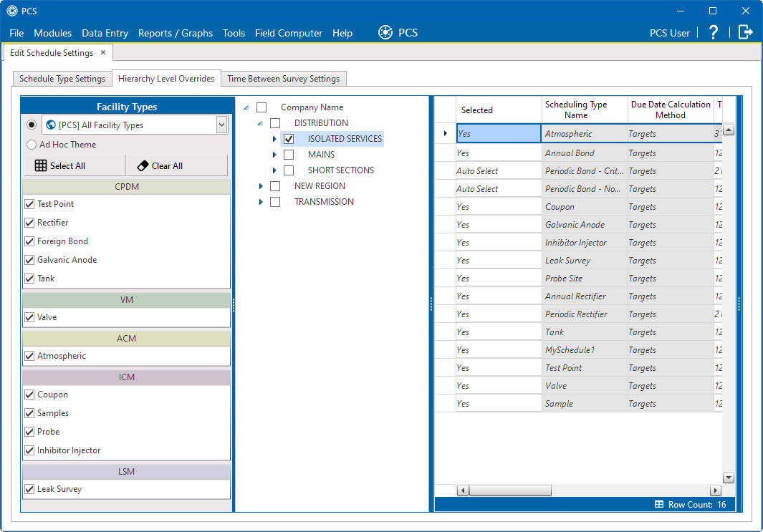The image size is (763, 532).
Task: Click the globe icon in the facility types combo box
Action: coord(51,125)
